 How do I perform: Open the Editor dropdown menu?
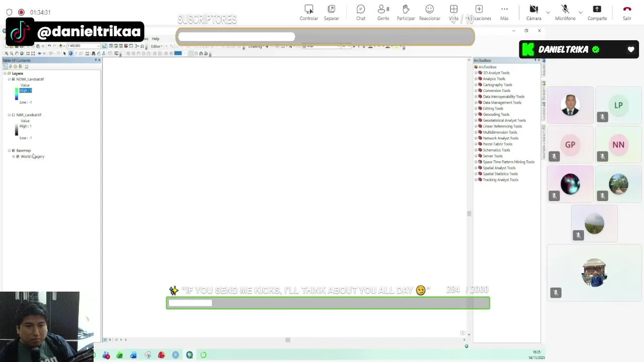pyautogui.click(x=156, y=46)
